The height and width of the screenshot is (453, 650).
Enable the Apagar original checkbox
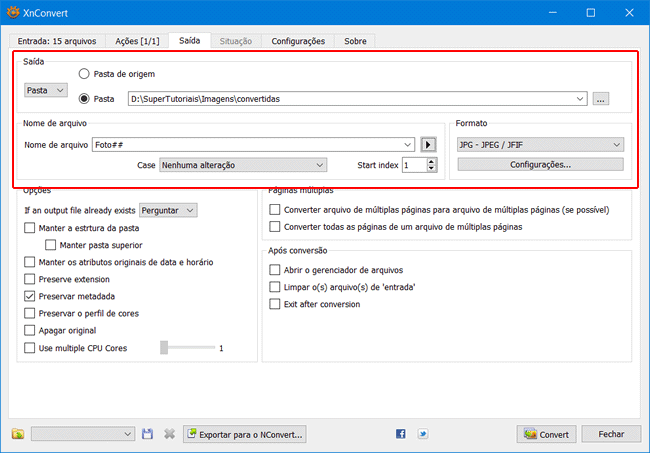coord(30,330)
